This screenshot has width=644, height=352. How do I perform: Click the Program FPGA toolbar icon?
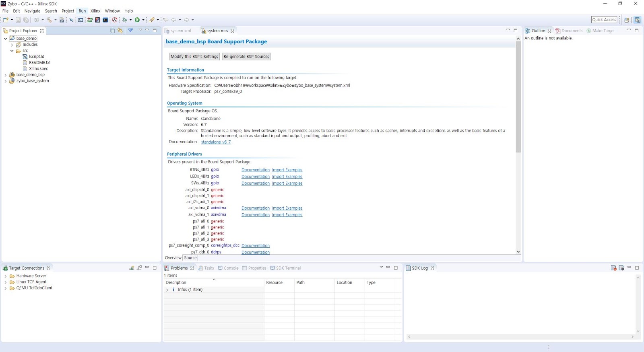point(90,20)
